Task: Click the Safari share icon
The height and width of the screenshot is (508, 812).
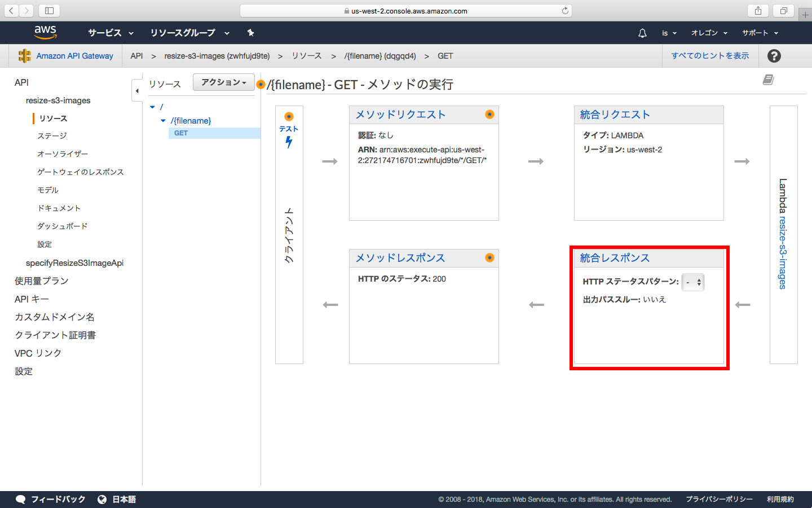Action: click(x=758, y=11)
